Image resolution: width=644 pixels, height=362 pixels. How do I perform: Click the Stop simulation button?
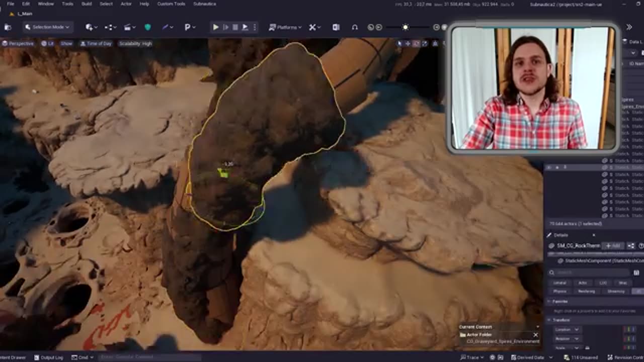coord(235,27)
